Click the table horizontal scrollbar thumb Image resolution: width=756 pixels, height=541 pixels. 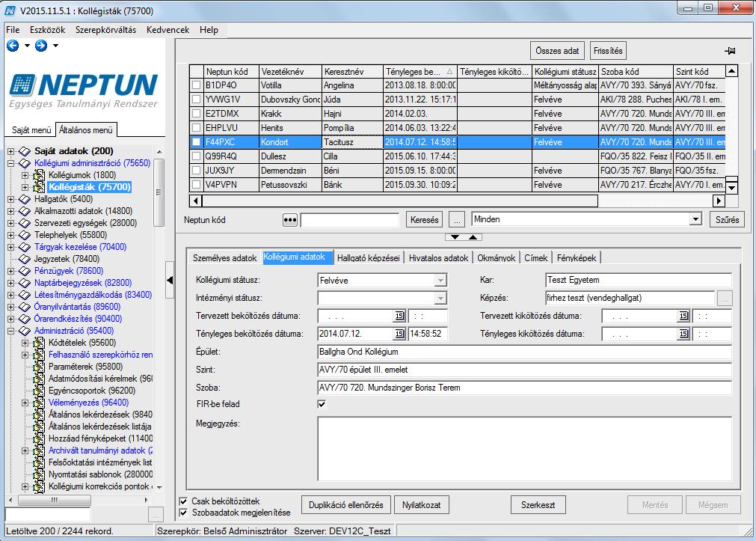[x=400, y=201]
